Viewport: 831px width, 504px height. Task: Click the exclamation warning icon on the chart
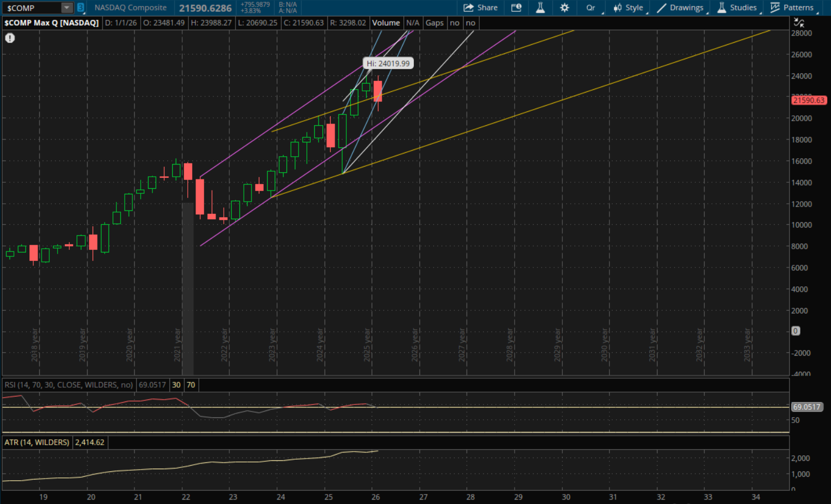10,38
